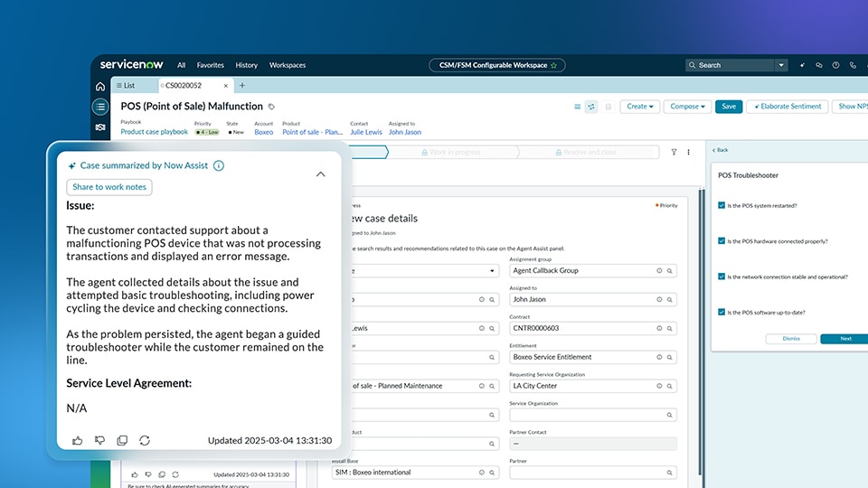Image resolution: width=868 pixels, height=488 pixels.
Task: Go Back from the POS Troubleshooter panel
Action: (721, 150)
